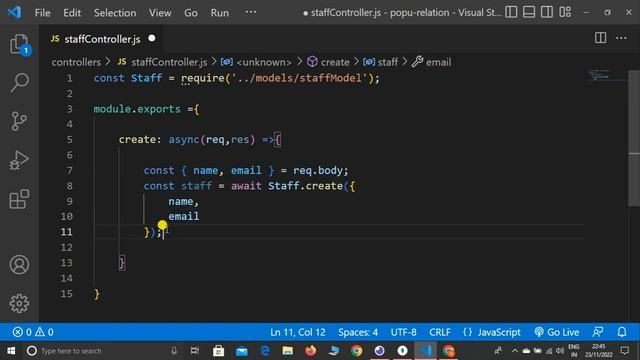The image size is (640, 360).
Task: Change UTF-8 file encoding
Action: coord(403,332)
